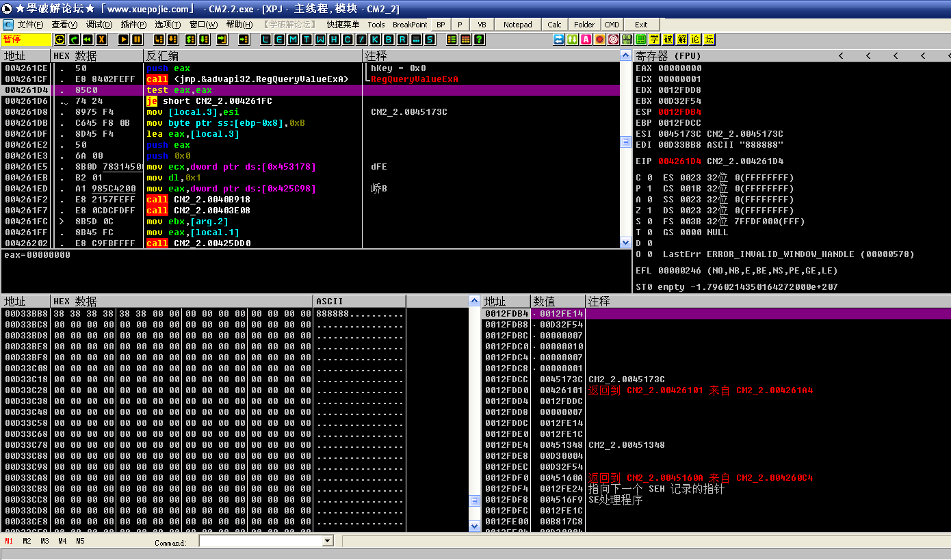Click the Calc button
Screen dimensions: 951x560
(555, 24)
